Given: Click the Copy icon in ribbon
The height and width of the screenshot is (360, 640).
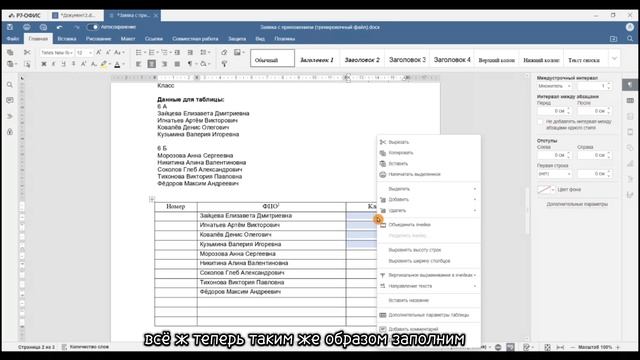Looking at the screenshot, I should coord(10,53).
